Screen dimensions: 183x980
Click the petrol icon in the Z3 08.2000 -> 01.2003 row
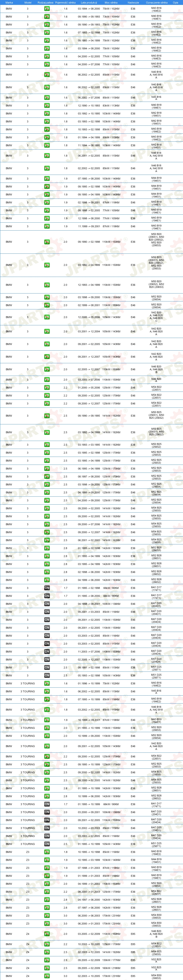[x=47, y=892]
